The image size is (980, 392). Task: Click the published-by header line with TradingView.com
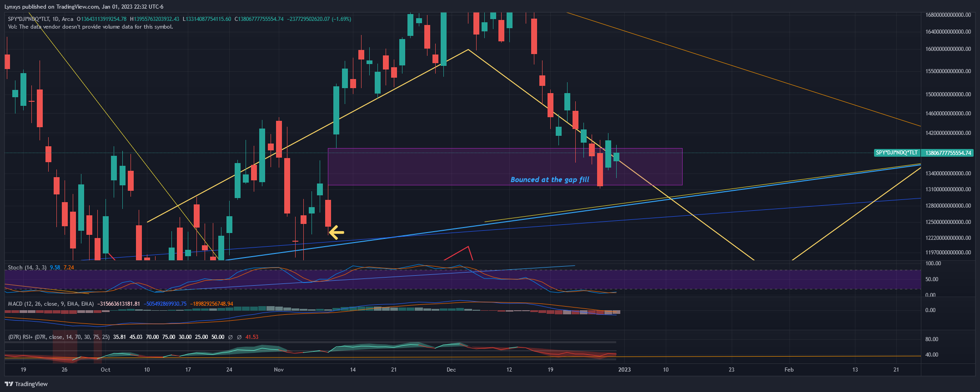[x=84, y=7]
